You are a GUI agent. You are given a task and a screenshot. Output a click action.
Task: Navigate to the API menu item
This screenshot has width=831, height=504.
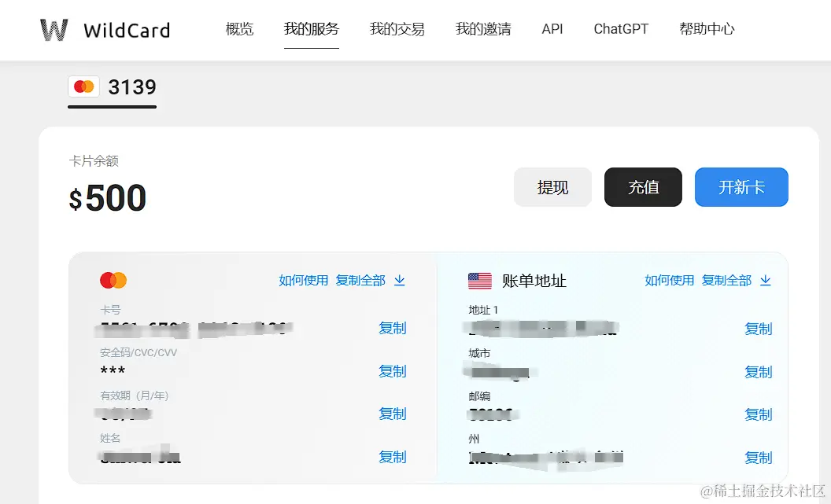pyautogui.click(x=552, y=29)
